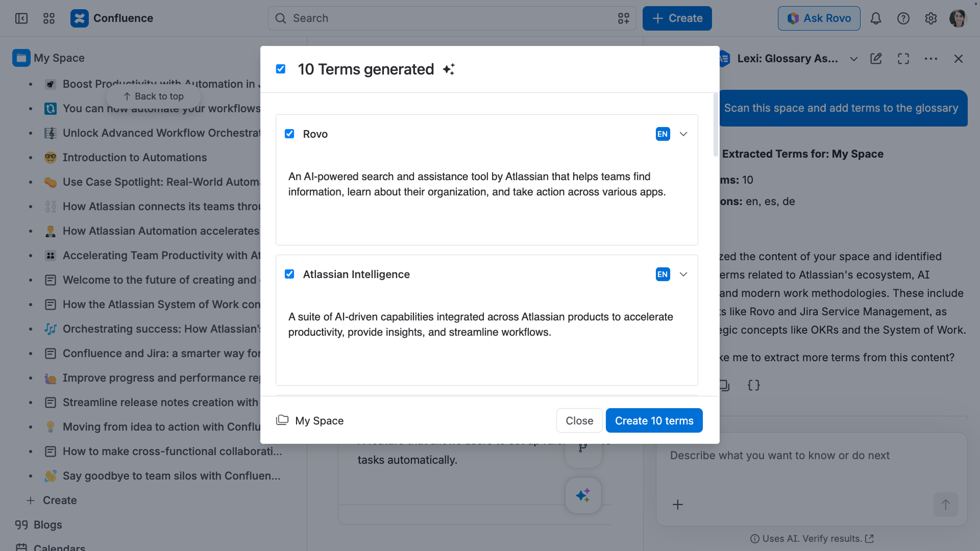Open Welcome to the future page

coord(161,280)
